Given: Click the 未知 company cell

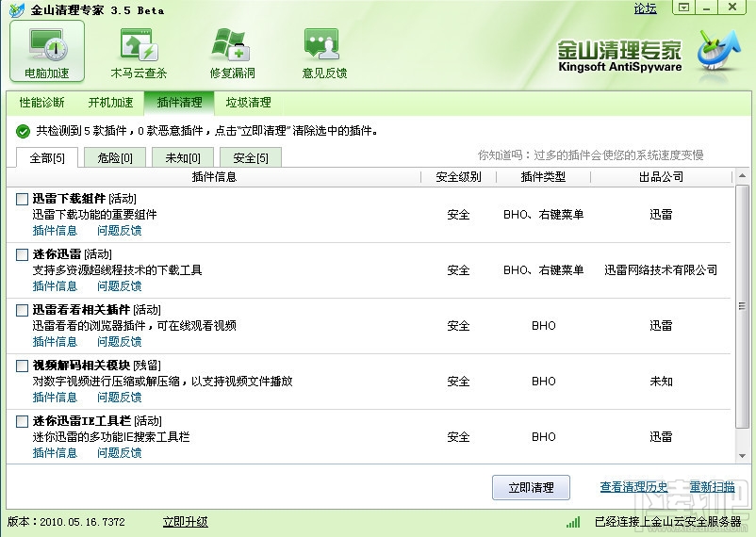Looking at the screenshot, I should click(x=661, y=382).
